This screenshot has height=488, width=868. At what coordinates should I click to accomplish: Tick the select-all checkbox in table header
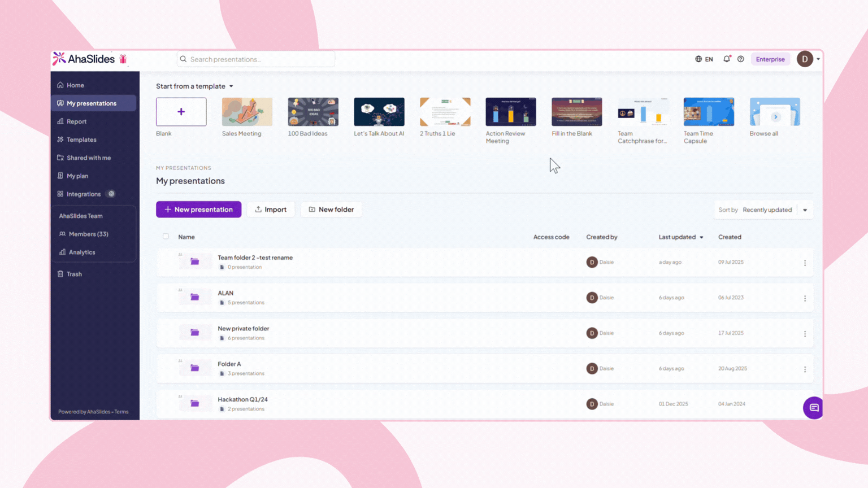(x=166, y=236)
